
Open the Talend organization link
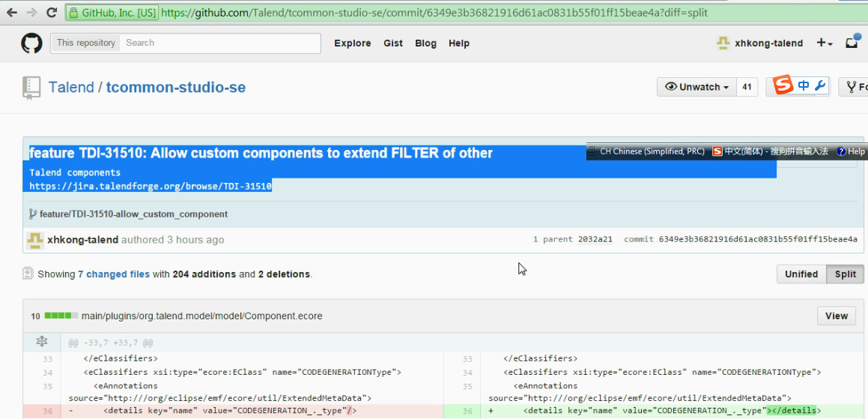point(71,88)
